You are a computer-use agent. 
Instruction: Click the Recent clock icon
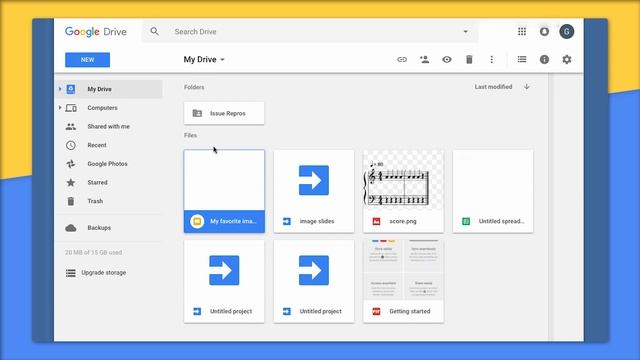(71, 145)
